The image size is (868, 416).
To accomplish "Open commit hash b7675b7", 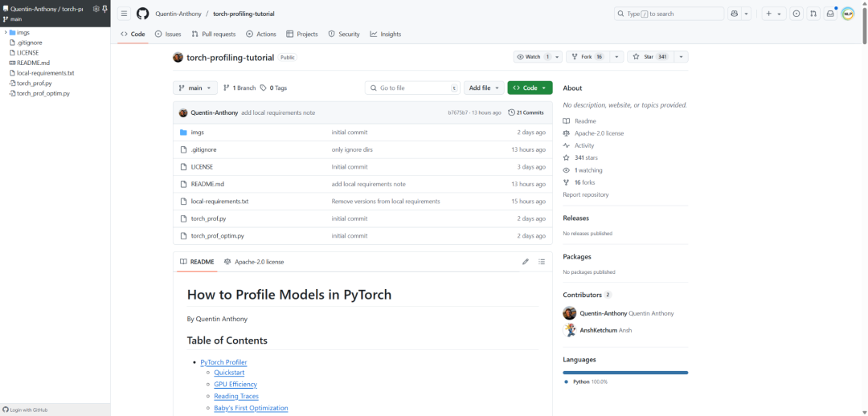I will coord(457,112).
